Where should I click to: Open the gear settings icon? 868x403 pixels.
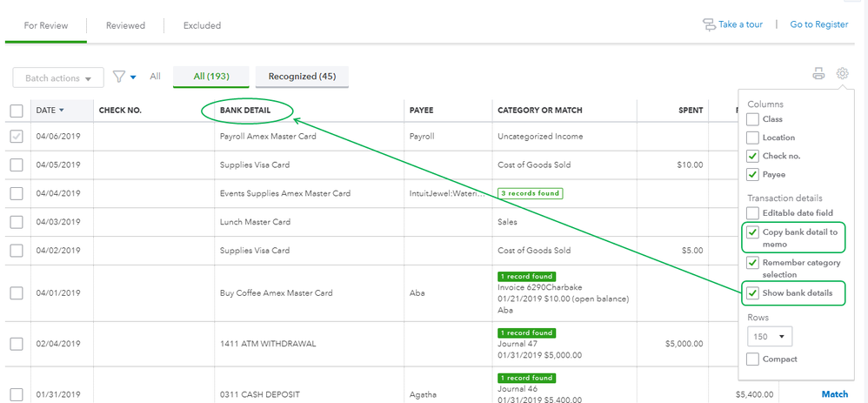[842, 74]
